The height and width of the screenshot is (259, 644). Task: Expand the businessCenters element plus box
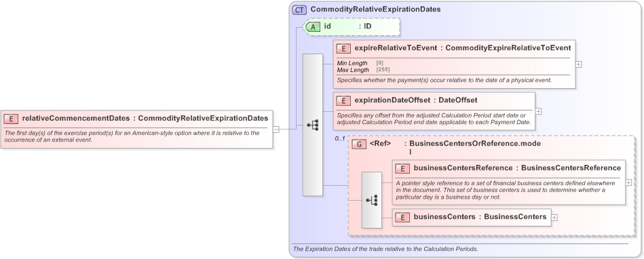pos(554,218)
